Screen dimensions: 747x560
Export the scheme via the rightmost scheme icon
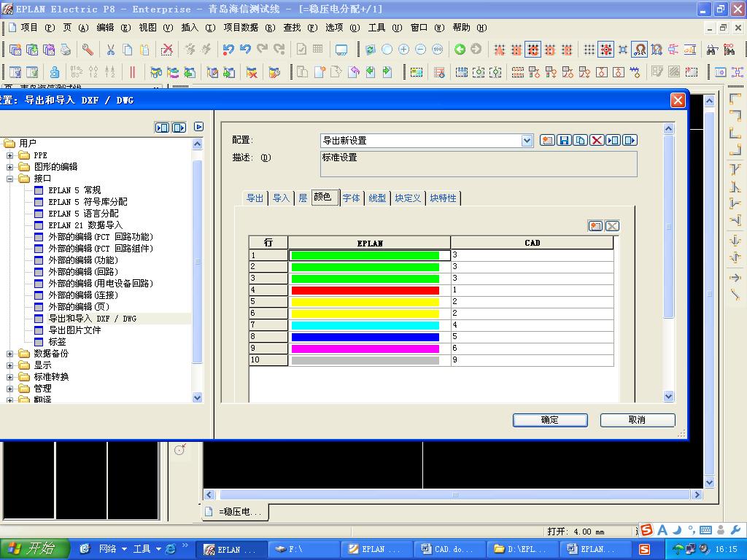(x=629, y=139)
